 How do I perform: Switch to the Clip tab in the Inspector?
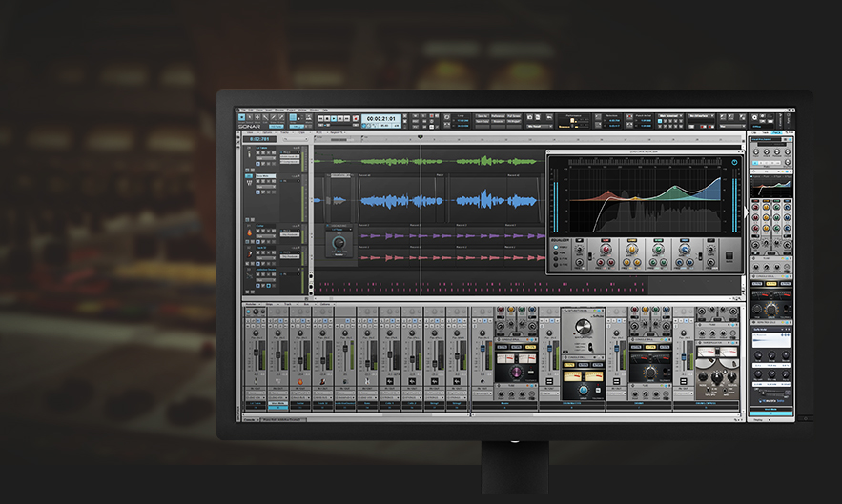[754, 132]
